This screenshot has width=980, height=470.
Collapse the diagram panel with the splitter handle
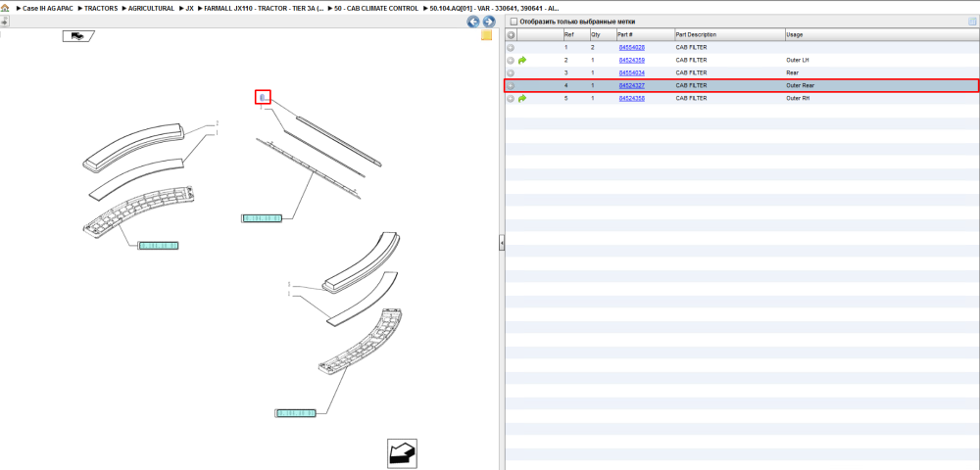[x=501, y=243]
